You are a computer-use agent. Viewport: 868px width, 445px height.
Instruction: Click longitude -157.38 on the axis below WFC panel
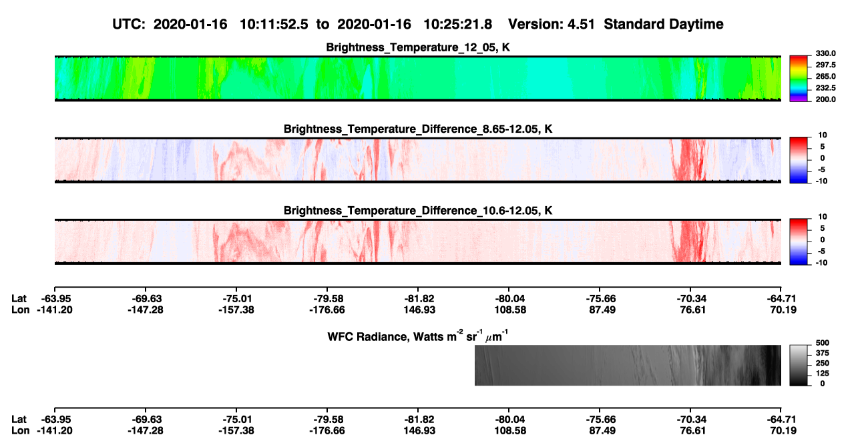(x=236, y=430)
